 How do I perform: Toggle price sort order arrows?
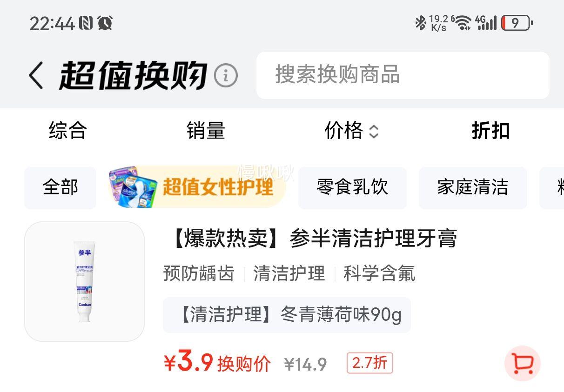(x=374, y=132)
